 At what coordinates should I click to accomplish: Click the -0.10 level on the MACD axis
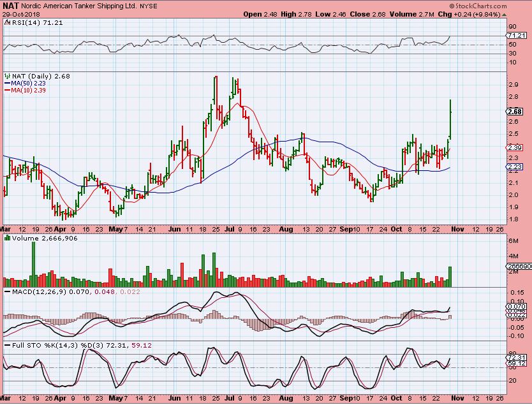(517, 336)
